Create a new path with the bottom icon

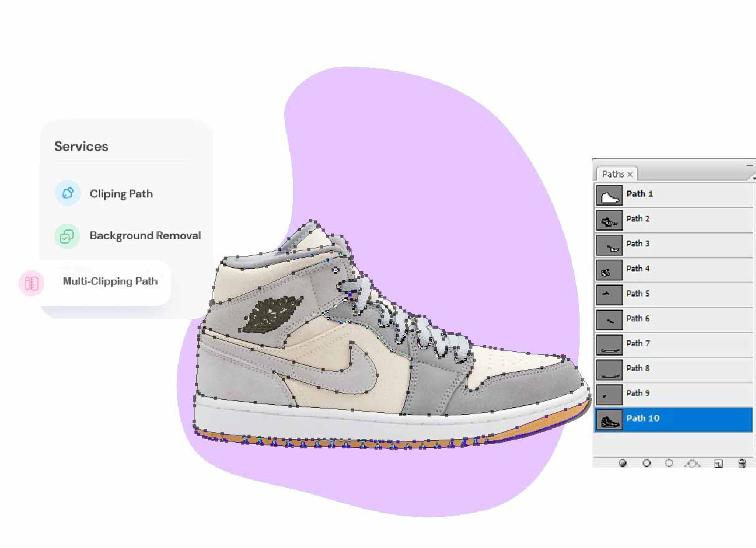718,463
